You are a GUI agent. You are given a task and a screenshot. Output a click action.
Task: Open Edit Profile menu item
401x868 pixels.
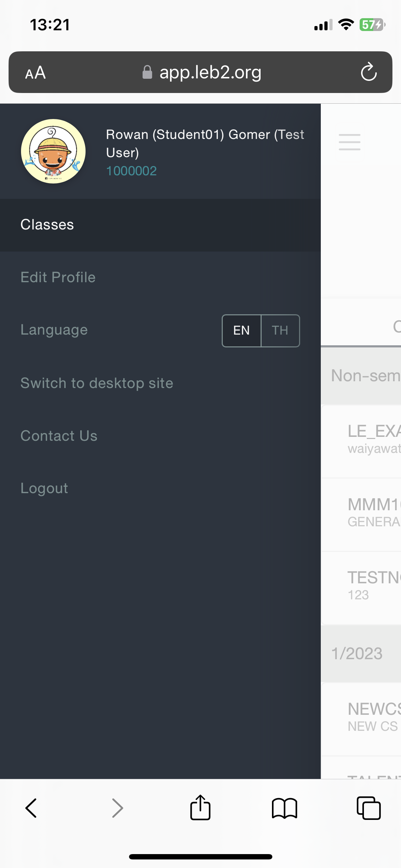[x=58, y=277]
